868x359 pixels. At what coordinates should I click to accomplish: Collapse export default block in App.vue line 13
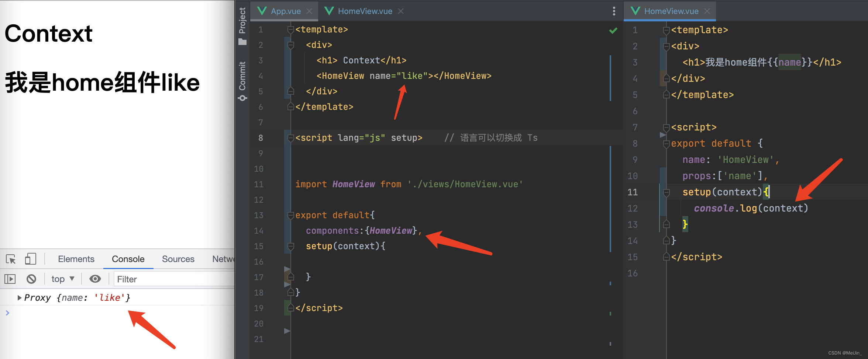(291, 215)
